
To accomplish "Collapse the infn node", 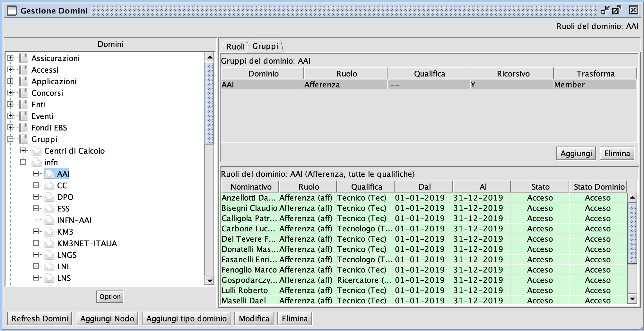I will (x=23, y=162).
